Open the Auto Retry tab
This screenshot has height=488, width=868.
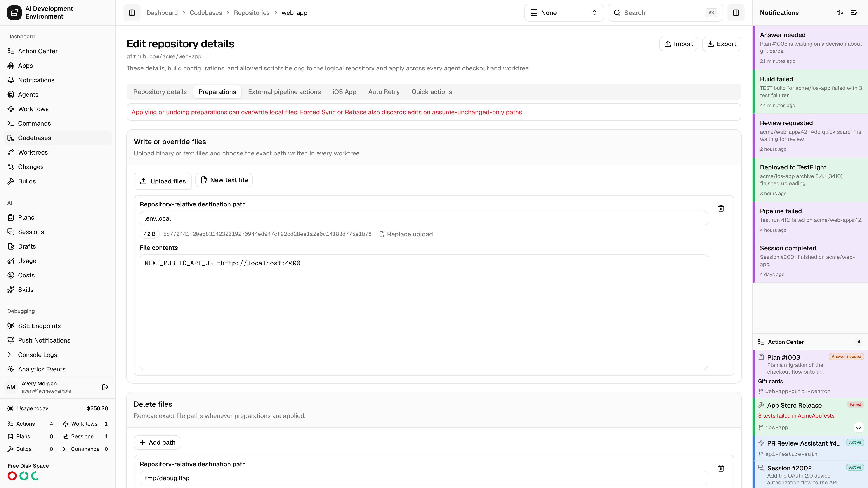pos(384,92)
